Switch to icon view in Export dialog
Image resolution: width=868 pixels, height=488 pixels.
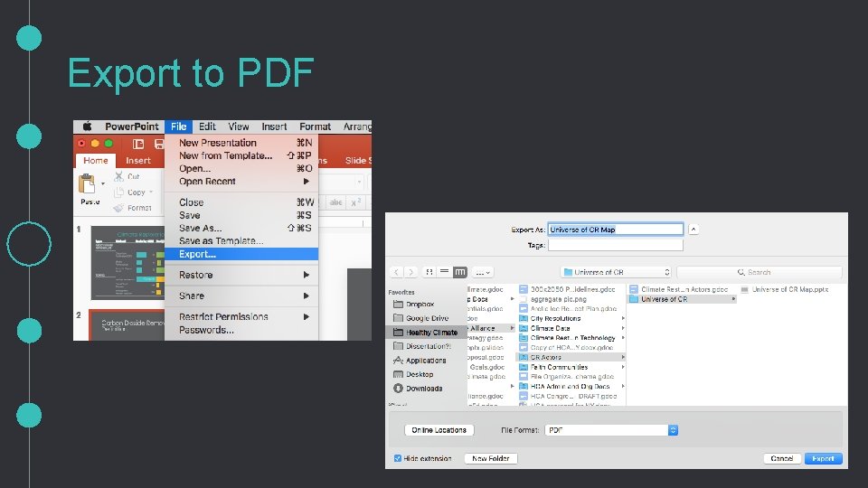[429, 272]
